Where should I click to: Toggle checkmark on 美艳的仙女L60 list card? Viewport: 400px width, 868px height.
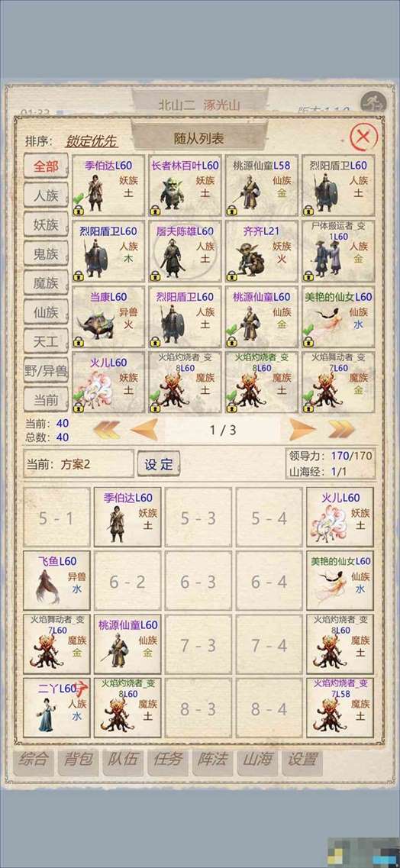pyautogui.click(x=308, y=329)
